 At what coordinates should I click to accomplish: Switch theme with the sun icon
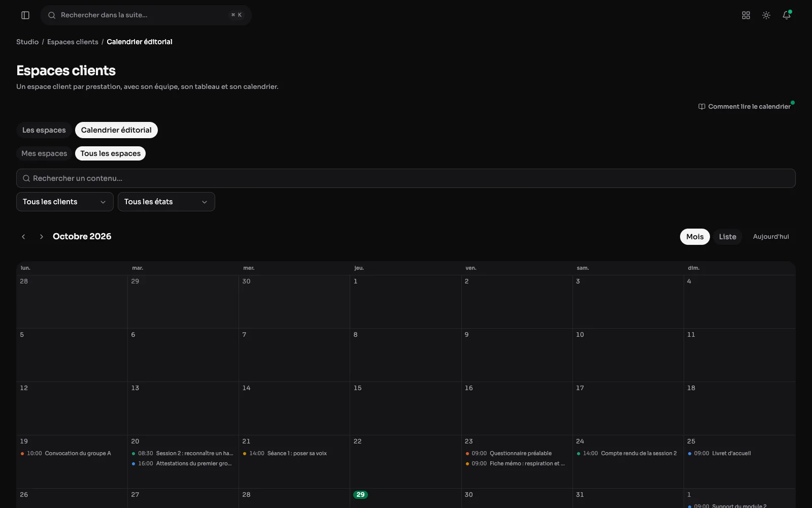click(766, 15)
